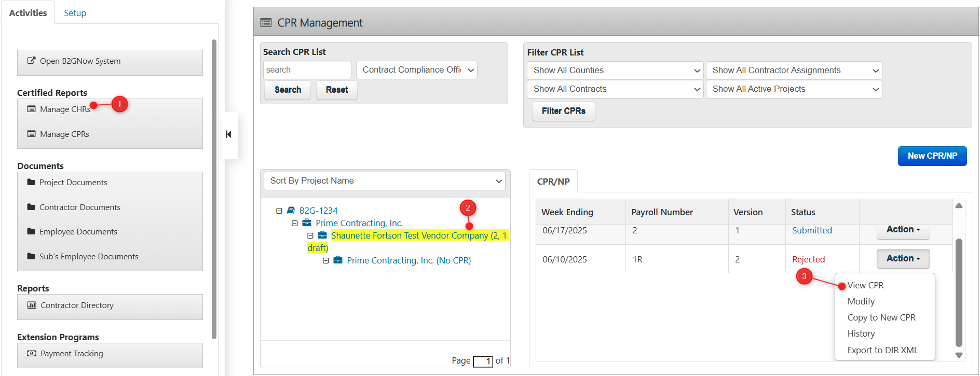
Task: Open the Sort By Project Name dropdown
Action: point(385,181)
